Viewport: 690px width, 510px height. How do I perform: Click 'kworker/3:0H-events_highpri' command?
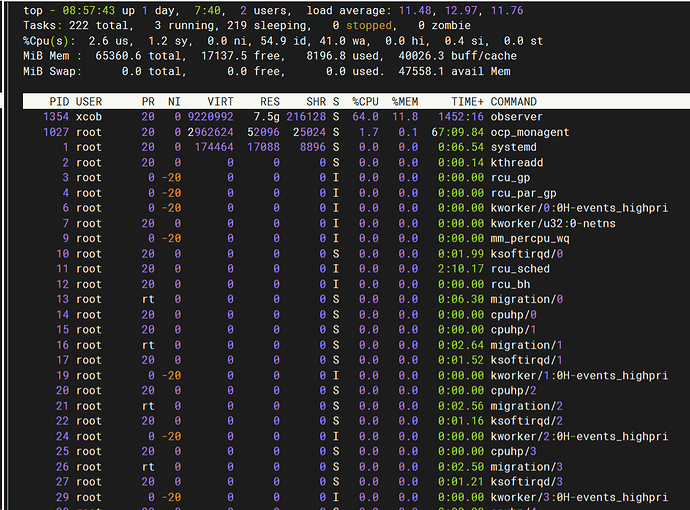tap(579, 496)
